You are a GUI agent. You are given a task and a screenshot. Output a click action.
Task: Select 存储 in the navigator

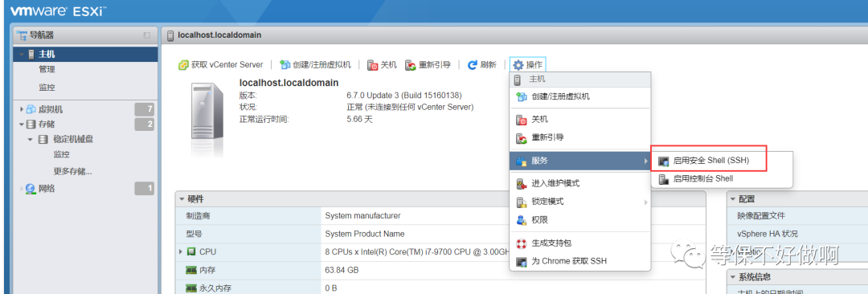(47, 124)
